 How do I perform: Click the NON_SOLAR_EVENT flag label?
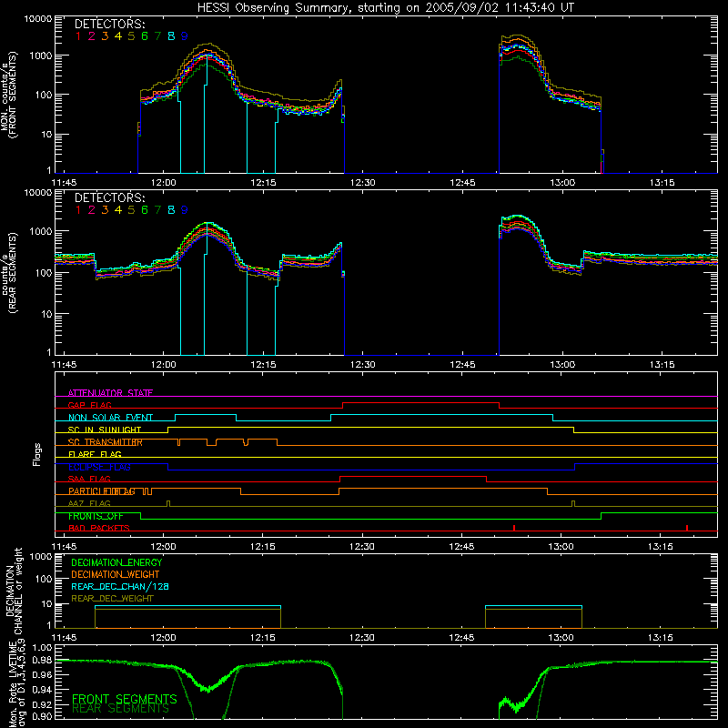pos(110,418)
